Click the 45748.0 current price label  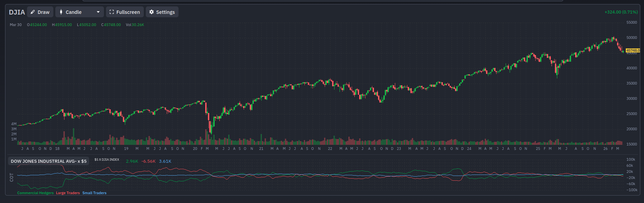click(633, 50)
